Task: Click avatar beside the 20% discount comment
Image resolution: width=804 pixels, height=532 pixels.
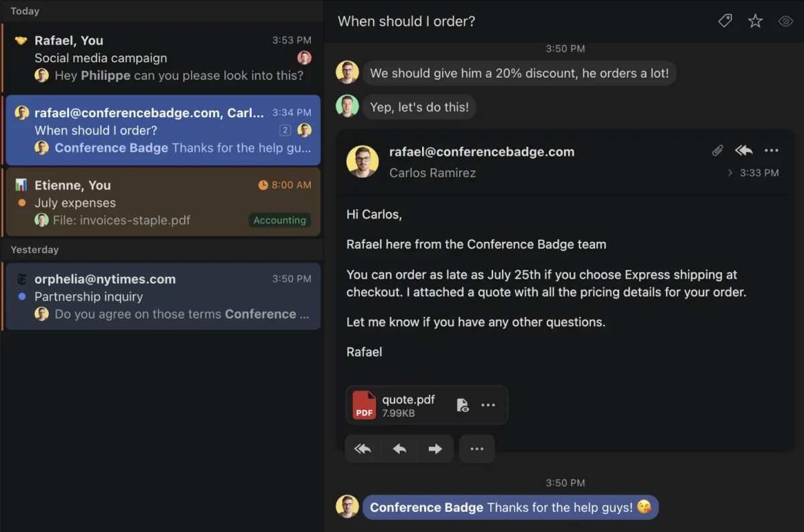Action: pos(347,72)
